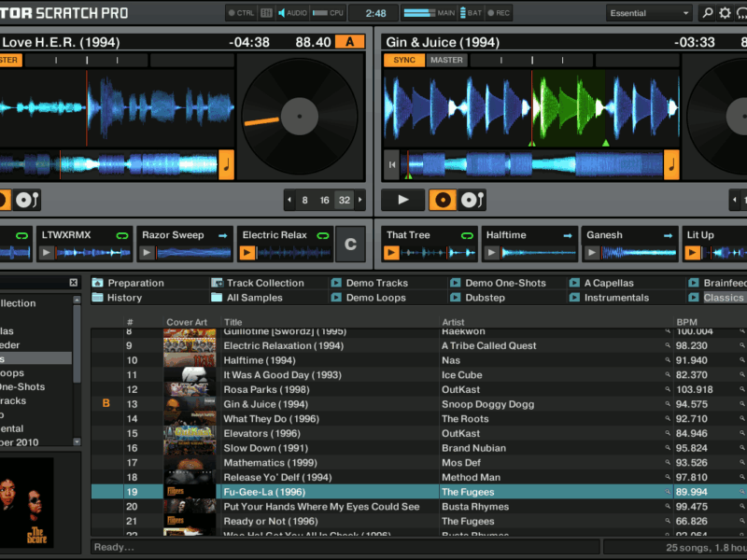
Task: Toggle loop mode on LTWXRMX sample
Action: click(121, 236)
